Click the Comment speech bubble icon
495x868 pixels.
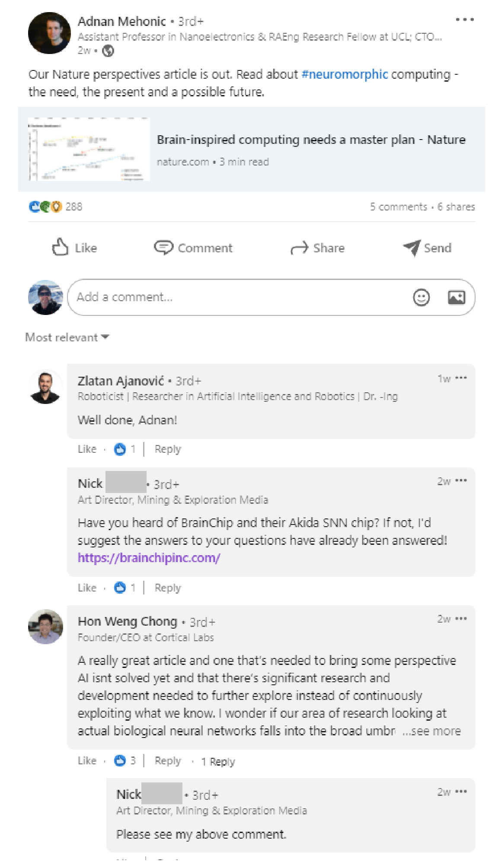(x=163, y=248)
